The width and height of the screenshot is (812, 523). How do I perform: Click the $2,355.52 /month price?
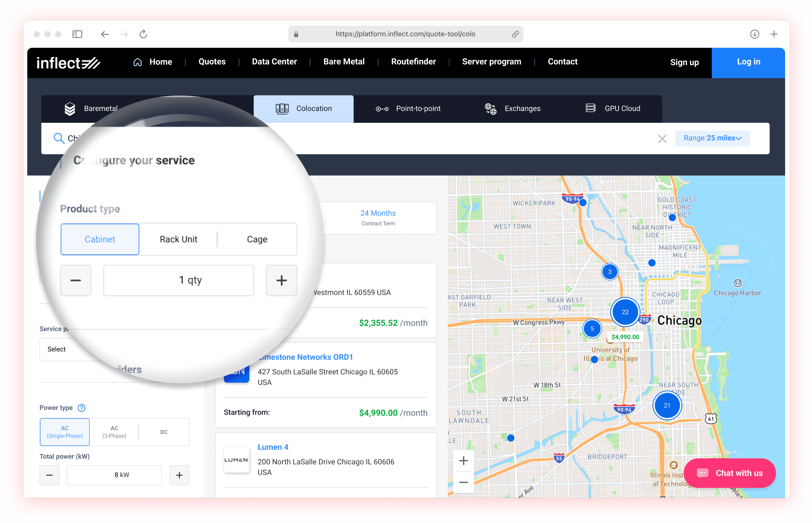coord(393,323)
